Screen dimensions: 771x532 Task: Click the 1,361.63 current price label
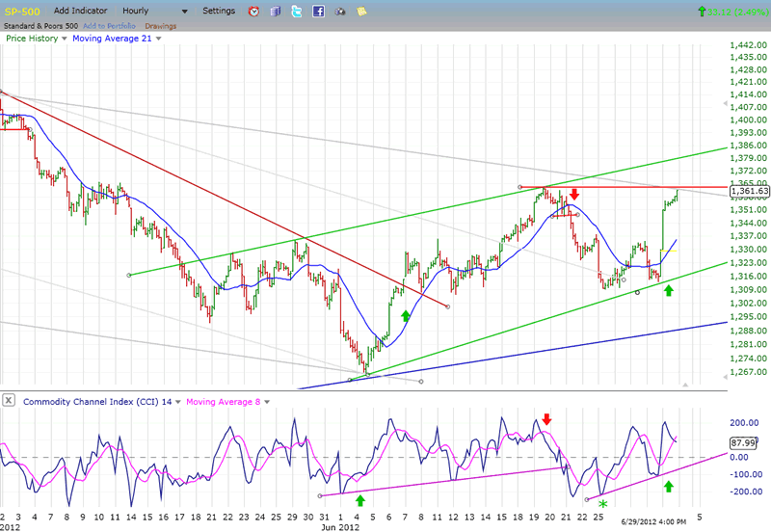(750, 192)
